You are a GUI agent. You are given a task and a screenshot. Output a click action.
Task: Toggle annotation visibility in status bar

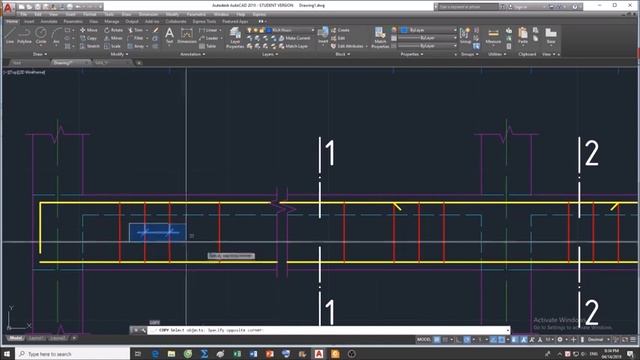[524, 340]
